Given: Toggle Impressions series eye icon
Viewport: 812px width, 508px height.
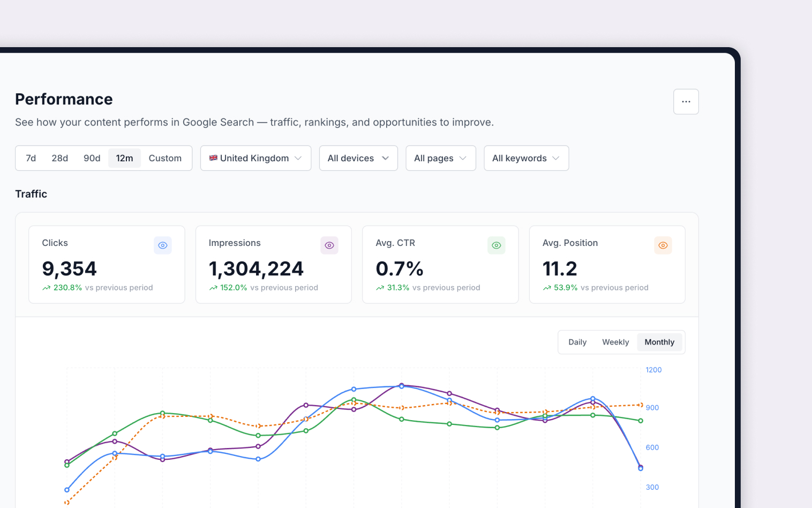Looking at the screenshot, I should (x=329, y=245).
